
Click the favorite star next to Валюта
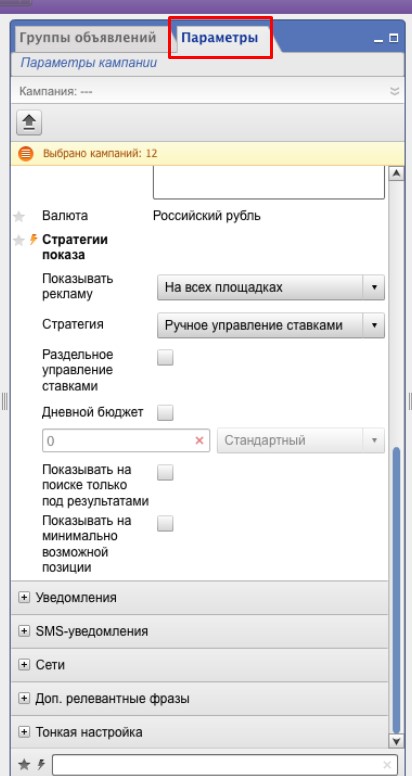[x=19, y=216]
